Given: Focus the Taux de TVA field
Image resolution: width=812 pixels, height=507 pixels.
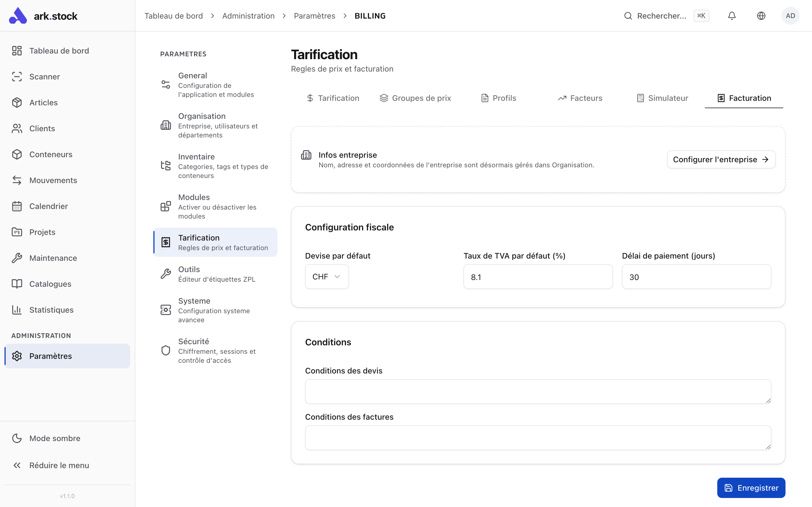Looking at the screenshot, I should pos(538,277).
